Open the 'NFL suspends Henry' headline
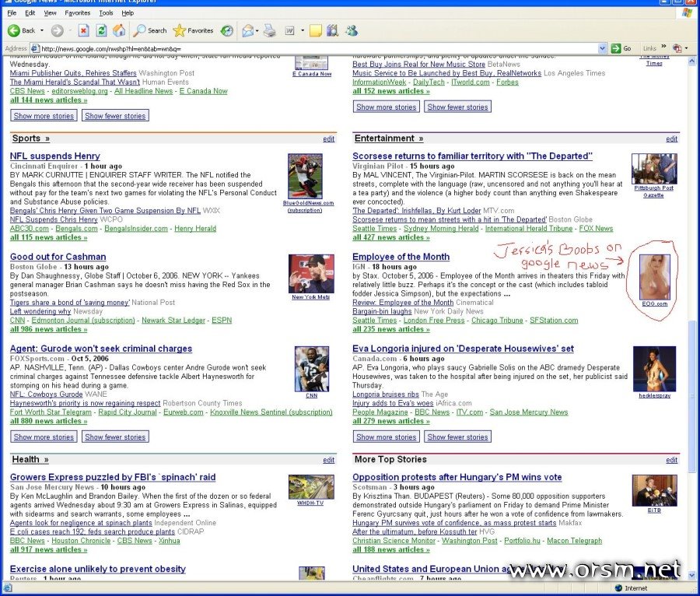The image size is (700, 596). coord(55,156)
